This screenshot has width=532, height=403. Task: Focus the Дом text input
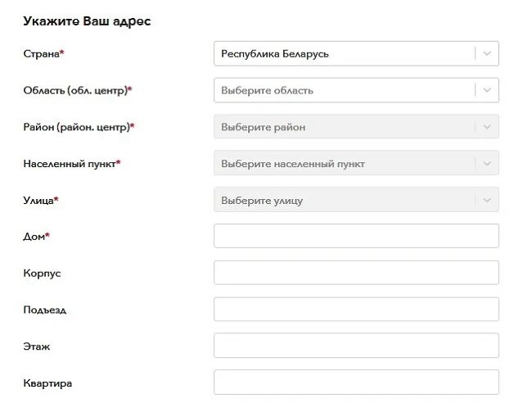[356, 236]
